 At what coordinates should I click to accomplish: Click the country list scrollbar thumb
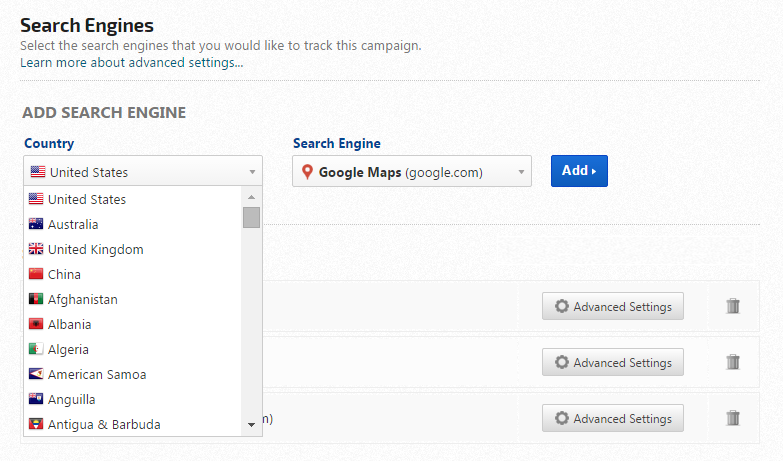(x=252, y=217)
